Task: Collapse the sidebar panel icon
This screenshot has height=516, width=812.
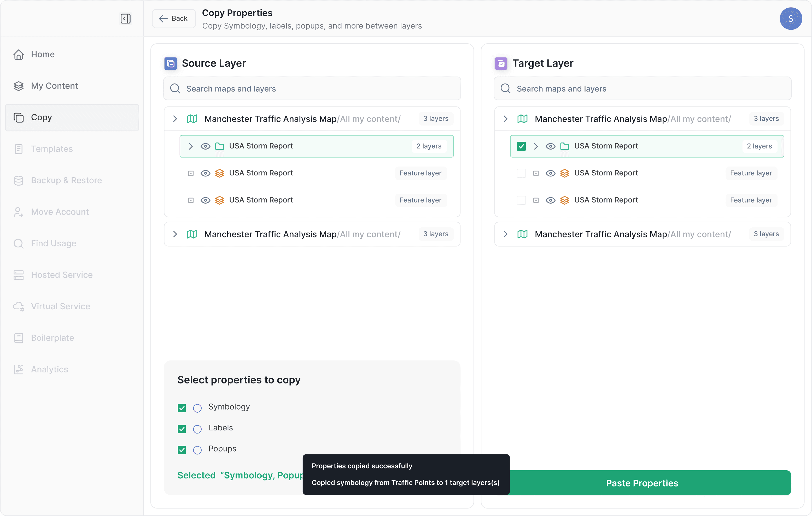Action: click(x=125, y=19)
